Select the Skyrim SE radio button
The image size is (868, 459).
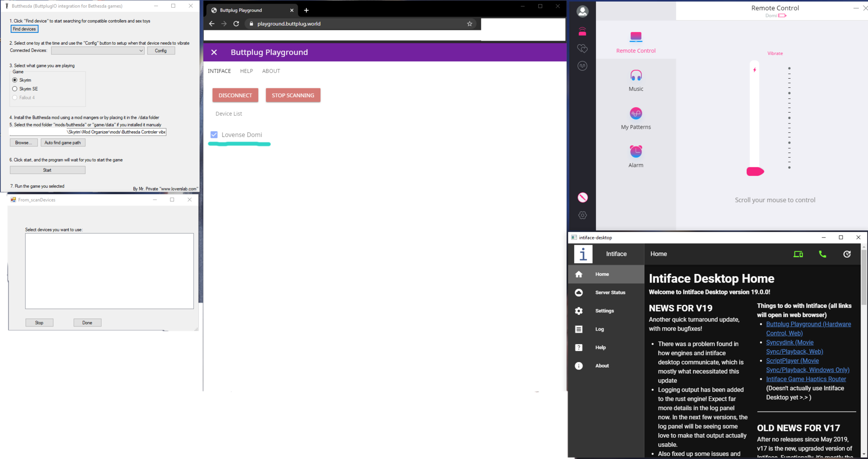pyautogui.click(x=15, y=89)
